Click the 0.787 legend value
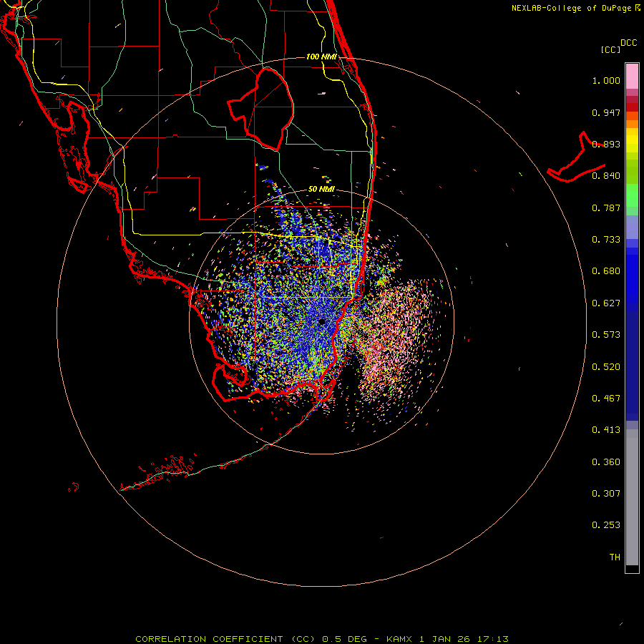The image size is (644, 644). (x=606, y=208)
